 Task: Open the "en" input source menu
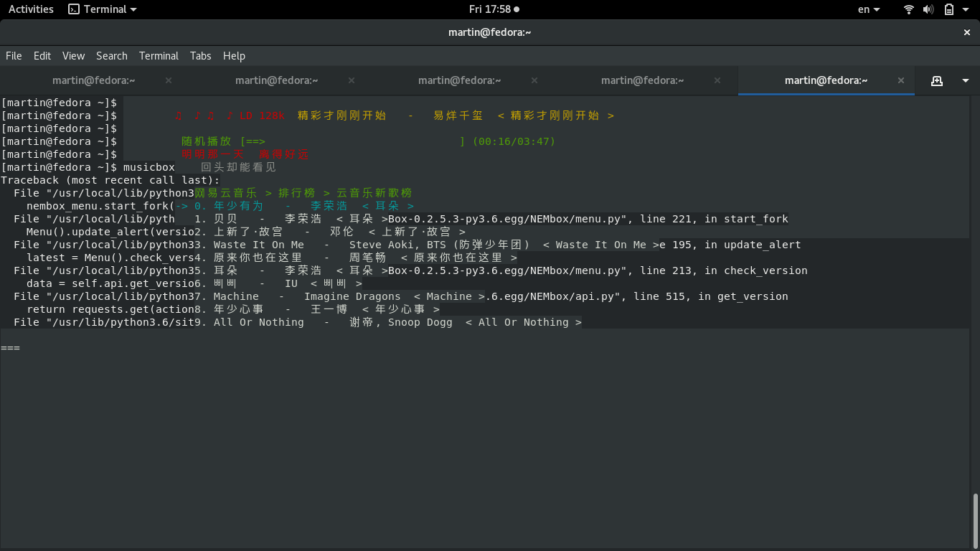tap(867, 9)
